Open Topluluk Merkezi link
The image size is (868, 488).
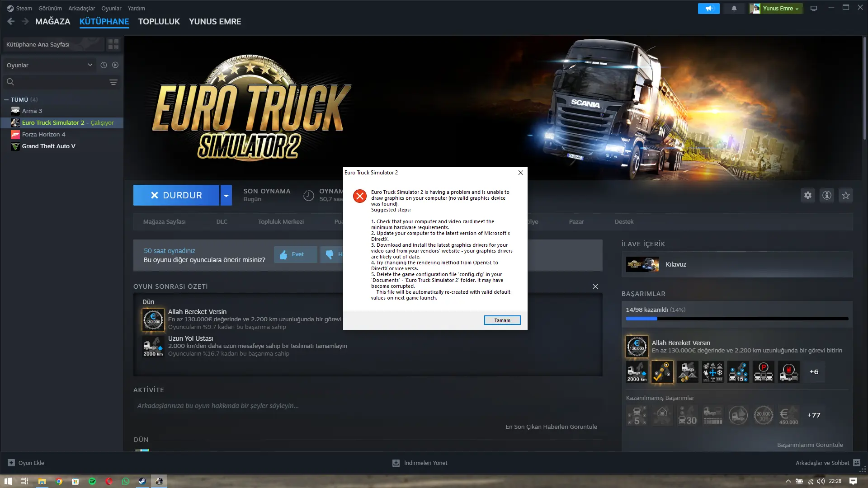coord(281,221)
